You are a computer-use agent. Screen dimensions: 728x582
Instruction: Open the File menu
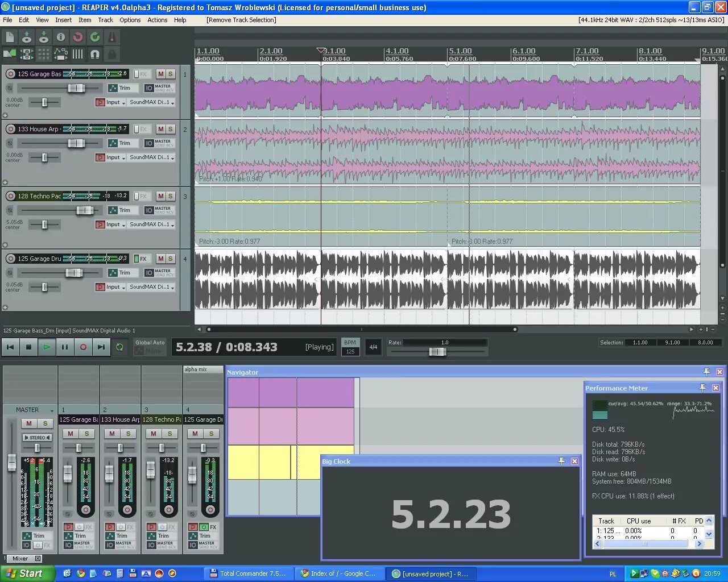[7, 20]
